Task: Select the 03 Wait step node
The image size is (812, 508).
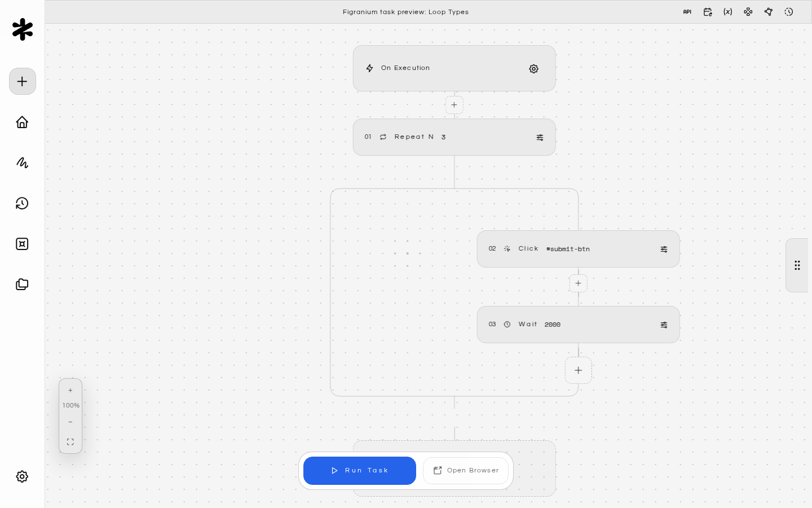Action: 579,325
